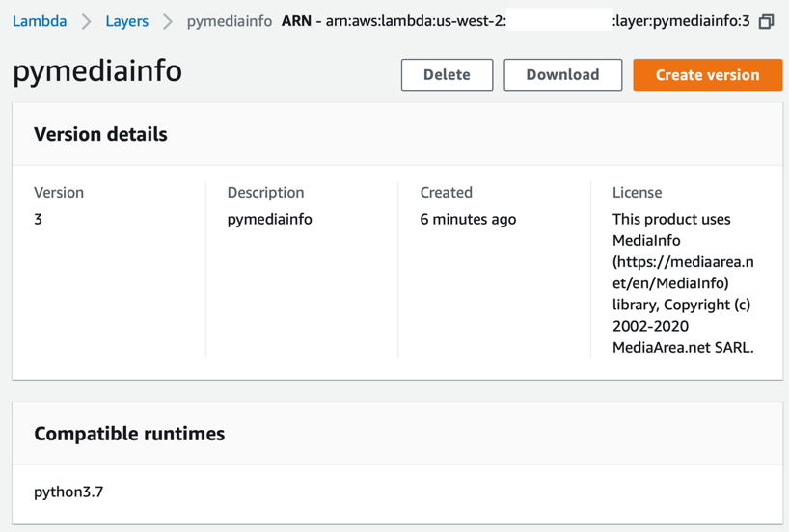
Task: Click the License field label
Action: pyautogui.click(x=637, y=192)
